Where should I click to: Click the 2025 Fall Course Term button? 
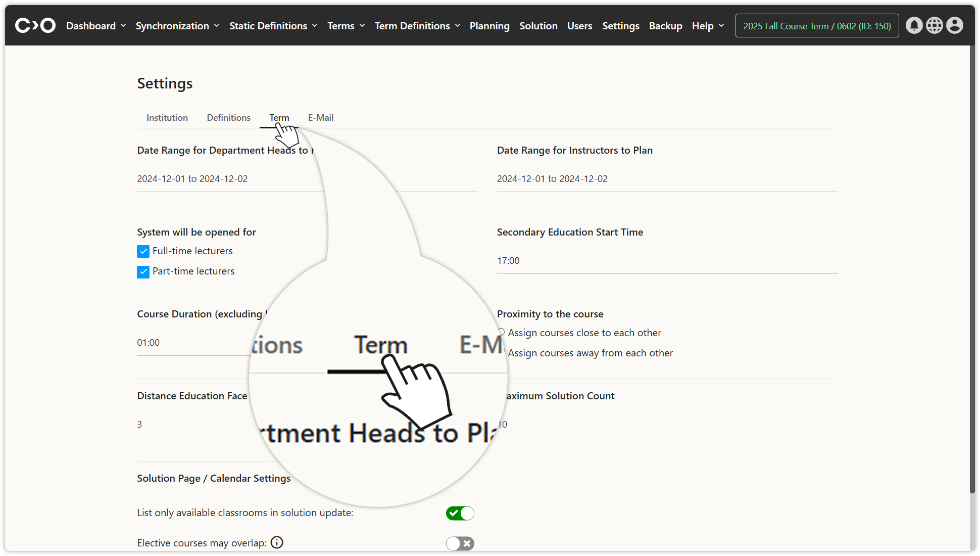coord(817,26)
